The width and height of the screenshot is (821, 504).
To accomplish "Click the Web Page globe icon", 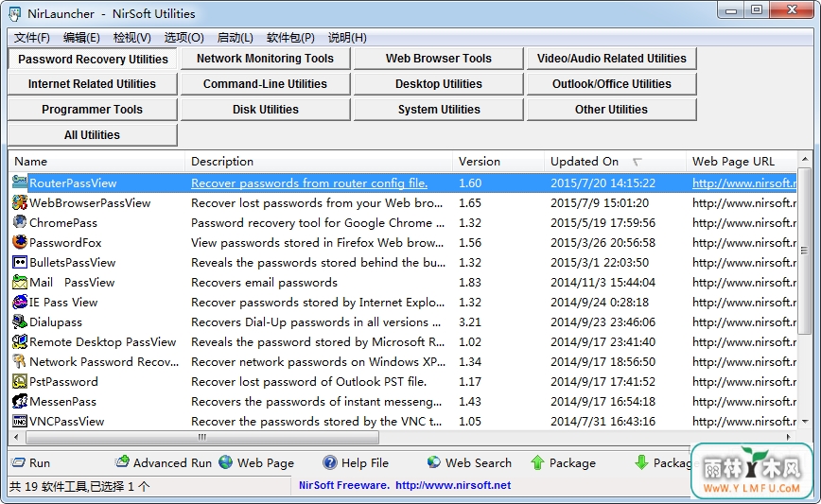I will 226,462.
